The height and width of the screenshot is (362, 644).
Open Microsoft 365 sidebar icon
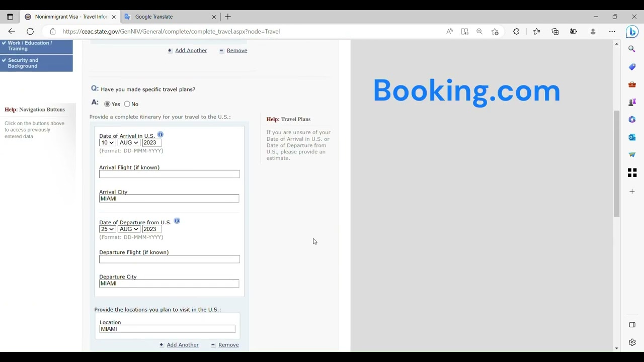click(632, 120)
